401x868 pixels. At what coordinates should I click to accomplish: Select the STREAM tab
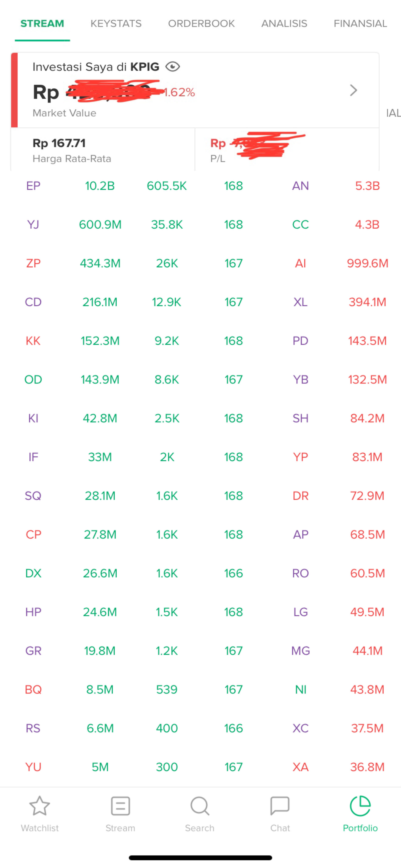point(42,24)
